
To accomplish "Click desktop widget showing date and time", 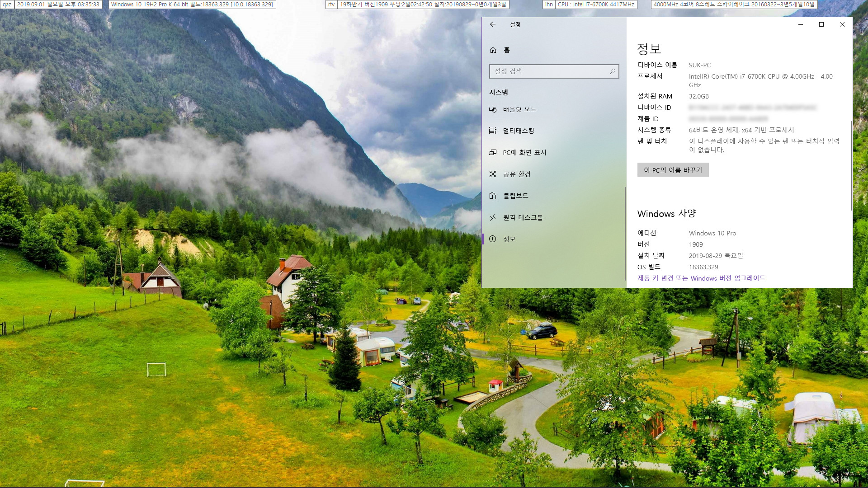I will pyautogui.click(x=58, y=5).
